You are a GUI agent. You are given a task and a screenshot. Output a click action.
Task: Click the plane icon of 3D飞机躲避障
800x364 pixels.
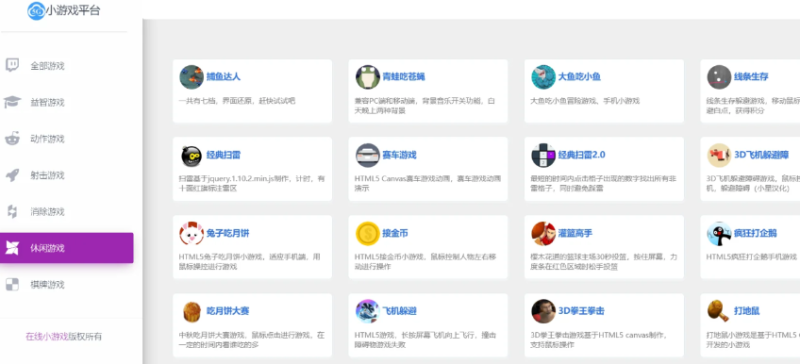tap(719, 155)
